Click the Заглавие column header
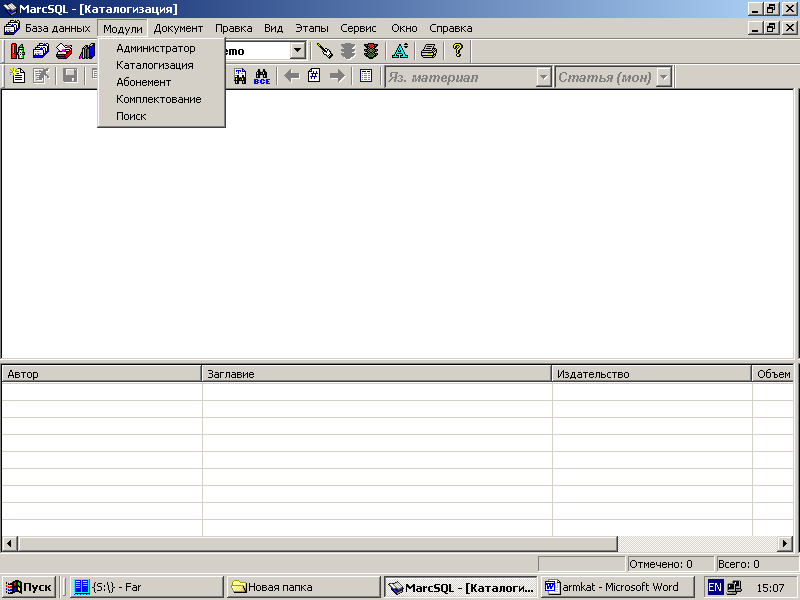This screenshot has height=600, width=800. (377, 374)
